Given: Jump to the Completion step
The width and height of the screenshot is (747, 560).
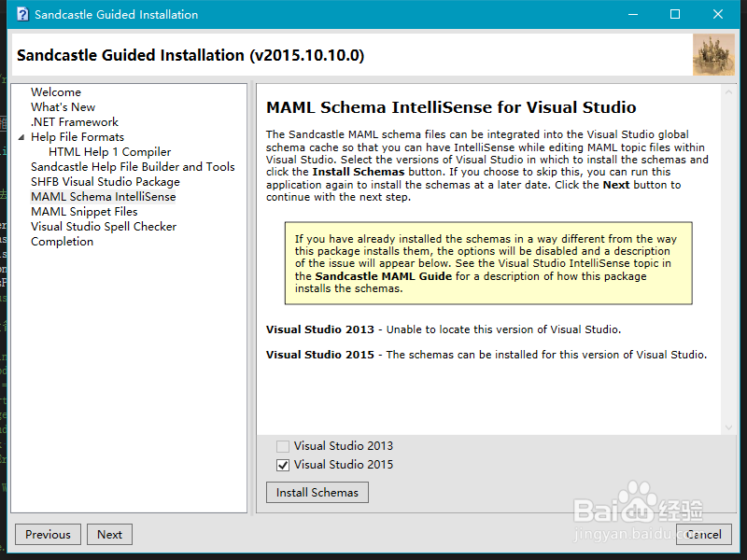Looking at the screenshot, I should [62, 242].
